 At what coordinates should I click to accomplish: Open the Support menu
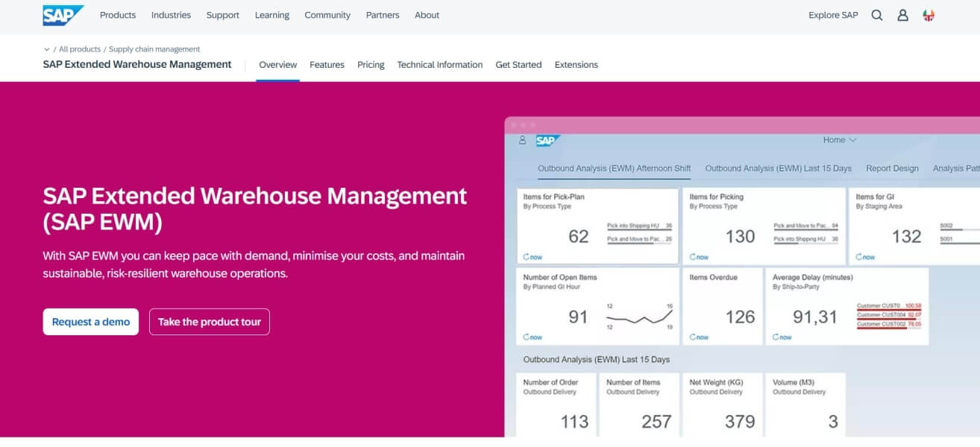[223, 15]
